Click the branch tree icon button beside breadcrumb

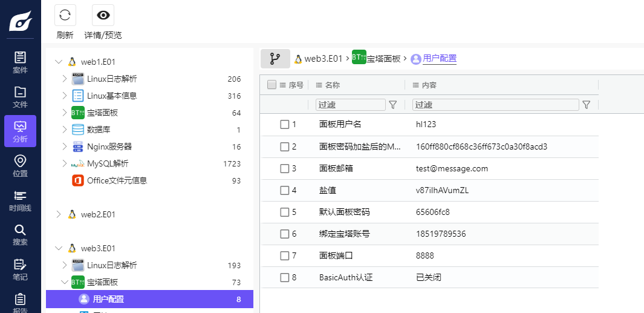coord(275,59)
